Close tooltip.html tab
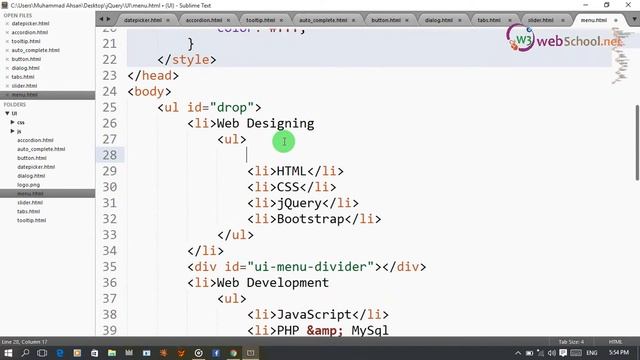 coord(281,20)
